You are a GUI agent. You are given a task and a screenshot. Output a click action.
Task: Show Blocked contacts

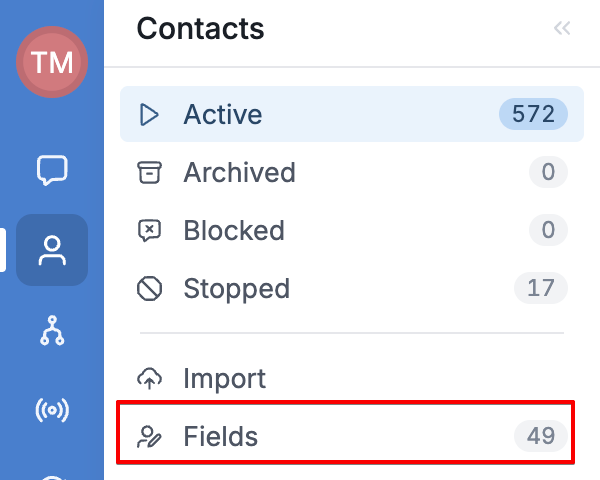click(352, 230)
